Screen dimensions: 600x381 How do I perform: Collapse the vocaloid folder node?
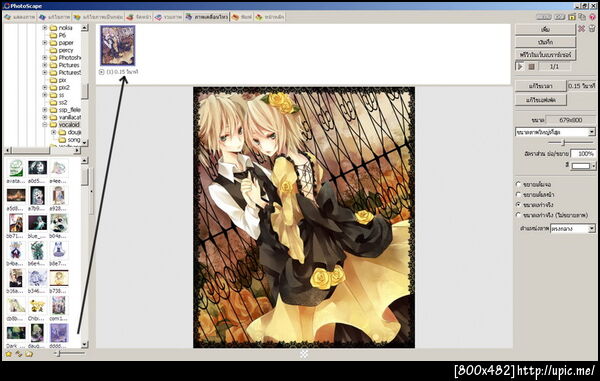[45, 125]
